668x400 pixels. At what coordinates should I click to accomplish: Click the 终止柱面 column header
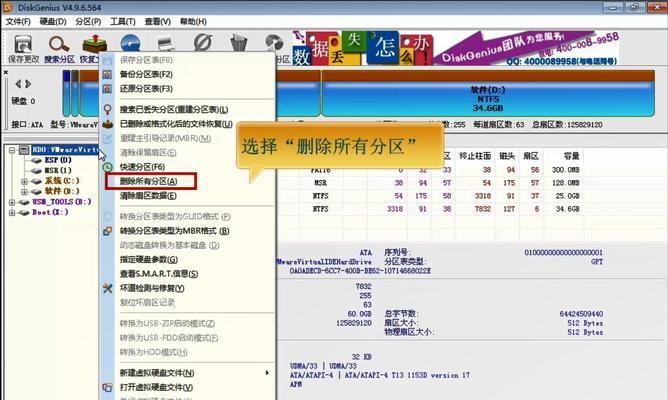(475, 156)
